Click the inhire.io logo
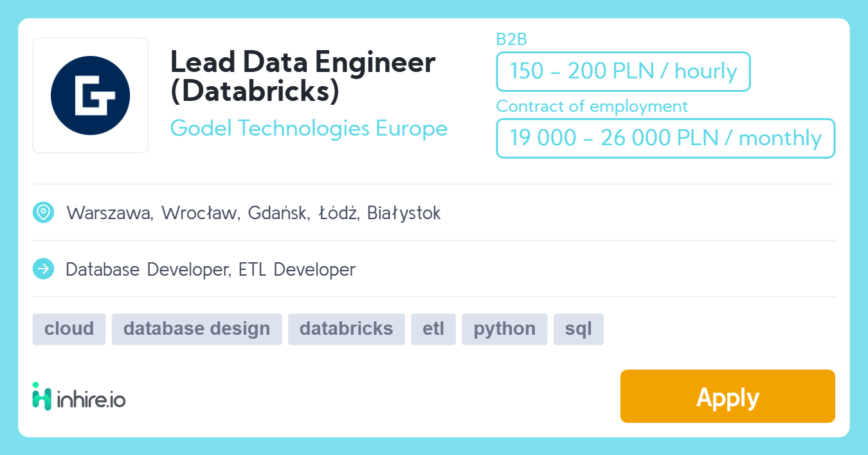The width and height of the screenshot is (868, 455). [79, 396]
